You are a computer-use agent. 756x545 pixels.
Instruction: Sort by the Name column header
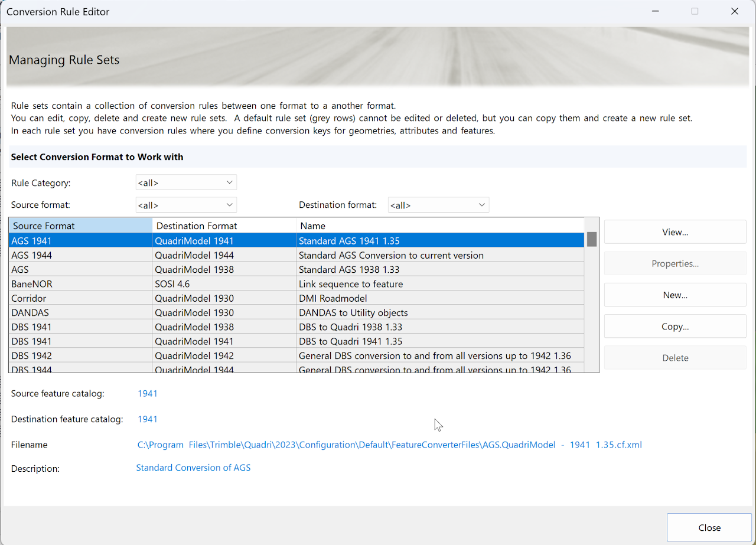click(x=440, y=226)
